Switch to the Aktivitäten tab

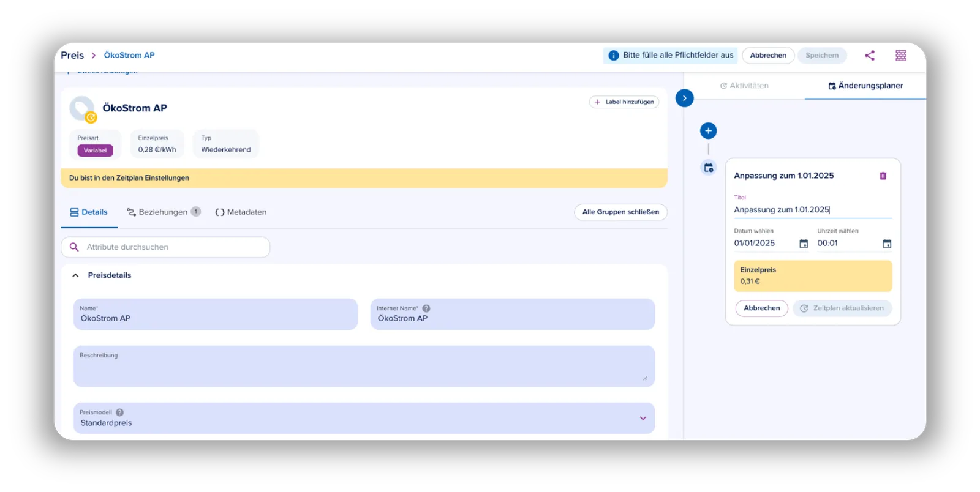pos(744,86)
